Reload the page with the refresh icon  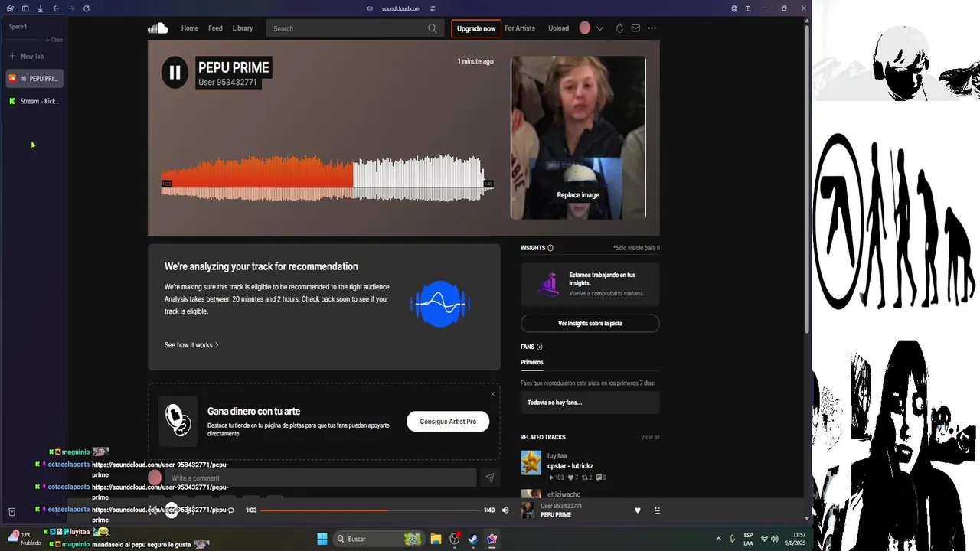tap(86, 8)
